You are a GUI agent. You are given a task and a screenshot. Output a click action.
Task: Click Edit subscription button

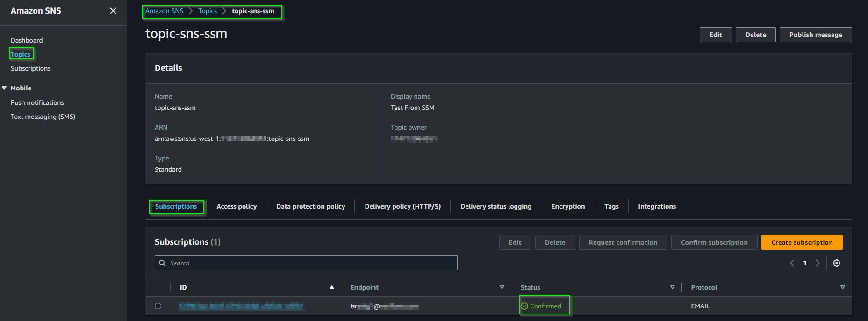tap(515, 242)
